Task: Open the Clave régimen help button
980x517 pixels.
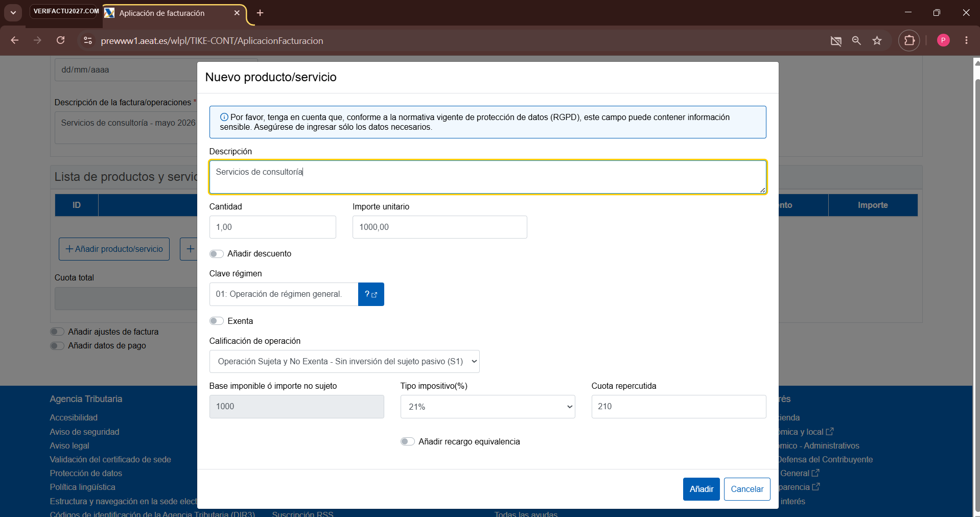Action: [371, 294]
